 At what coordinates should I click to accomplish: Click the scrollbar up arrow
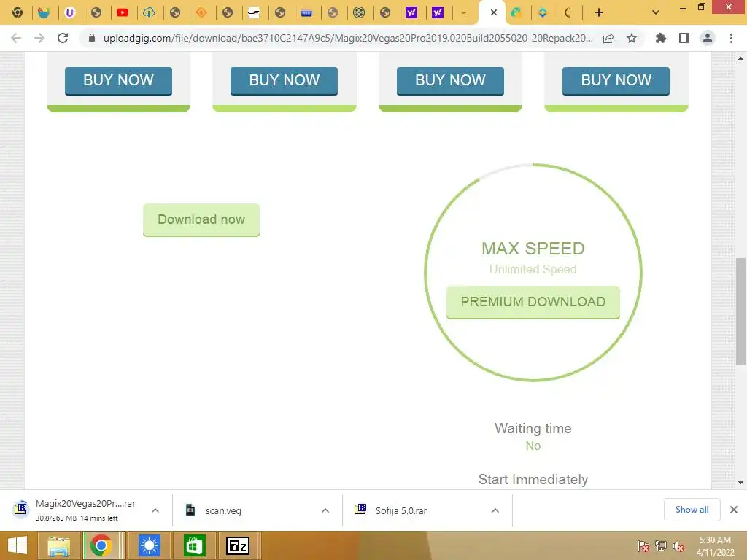pyautogui.click(x=740, y=58)
